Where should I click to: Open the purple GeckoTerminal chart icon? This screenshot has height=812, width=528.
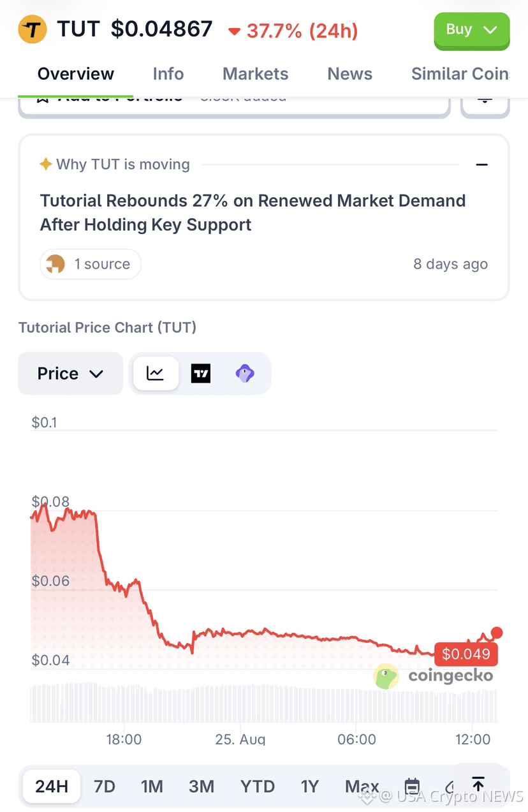tap(245, 373)
